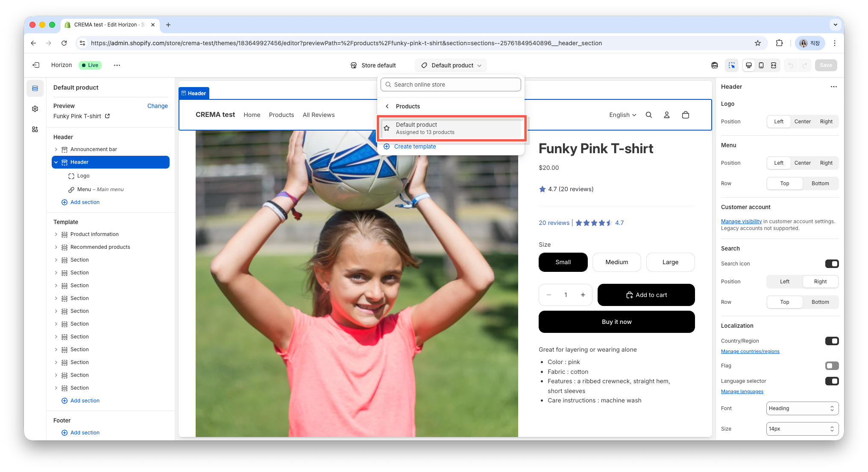This screenshot has width=868, height=472.
Task: Open the App embeds sidebar icon
Action: click(x=35, y=129)
